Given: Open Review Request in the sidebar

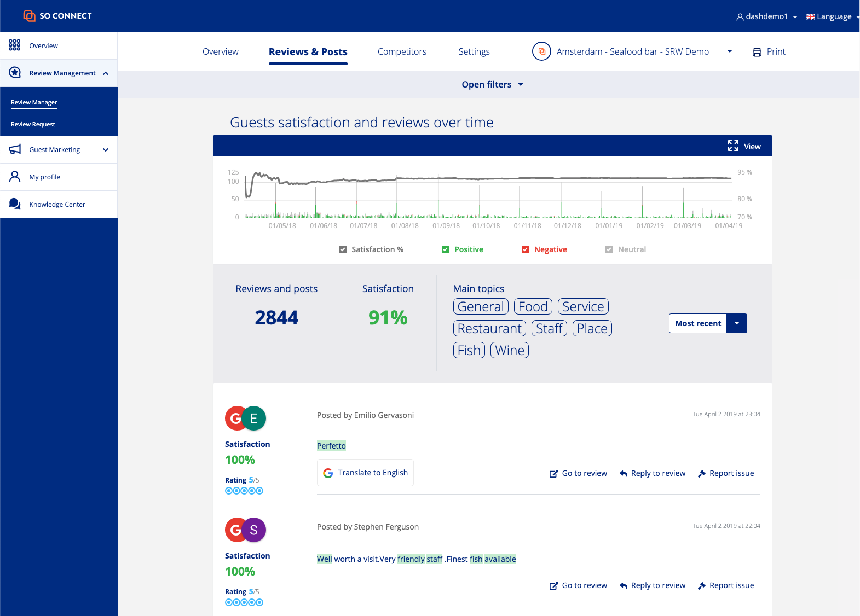Looking at the screenshot, I should pyautogui.click(x=33, y=124).
